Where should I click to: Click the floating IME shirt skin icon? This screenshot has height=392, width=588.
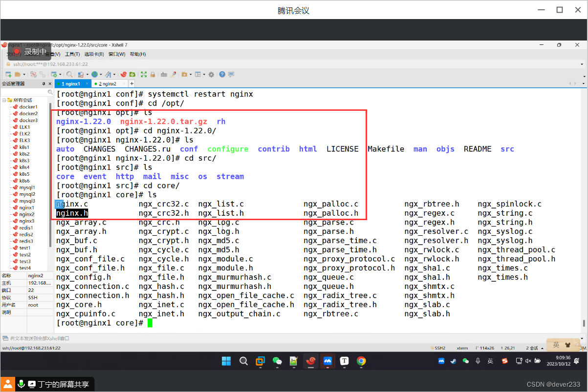click(568, 345)
